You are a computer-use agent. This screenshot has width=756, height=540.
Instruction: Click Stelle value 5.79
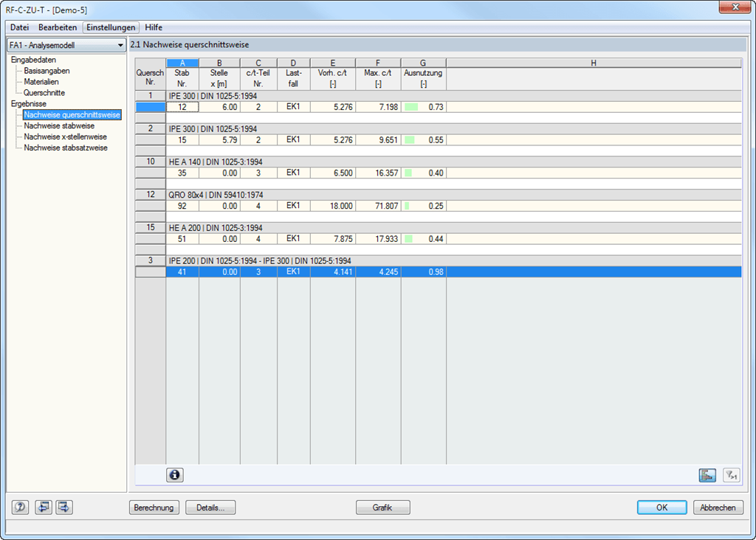219,140
